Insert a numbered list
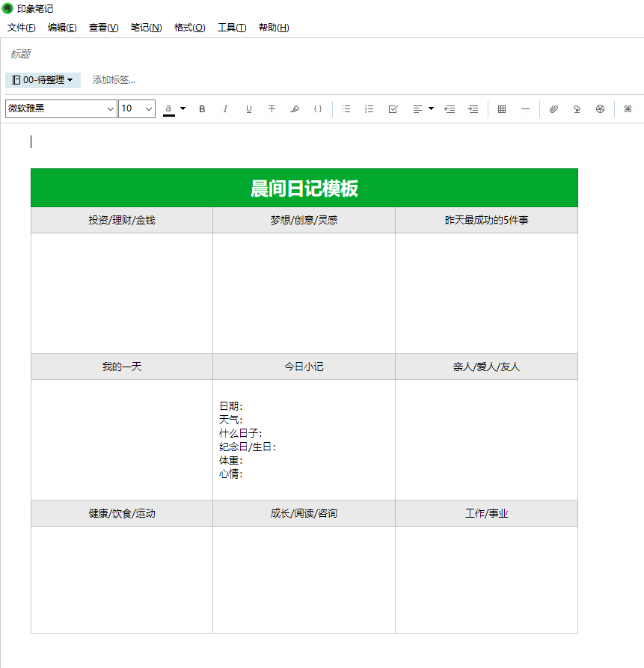The image size is (644, 668). 369,109
